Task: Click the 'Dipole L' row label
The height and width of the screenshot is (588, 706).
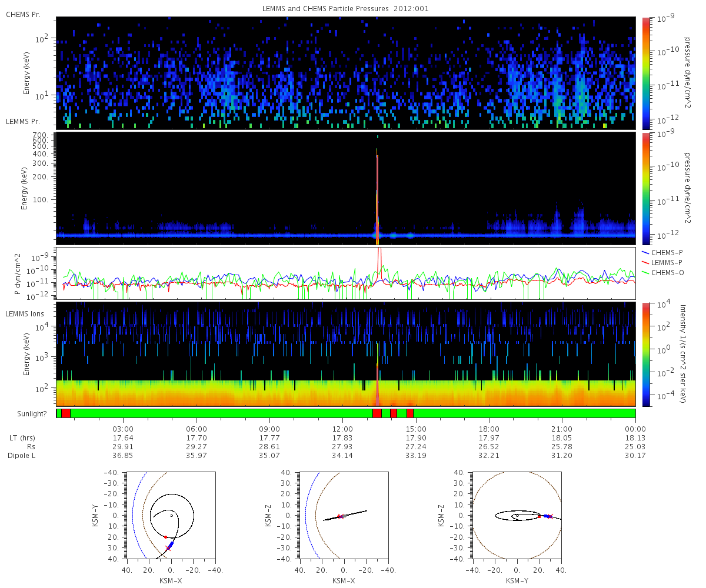Action: pos(21,455)
